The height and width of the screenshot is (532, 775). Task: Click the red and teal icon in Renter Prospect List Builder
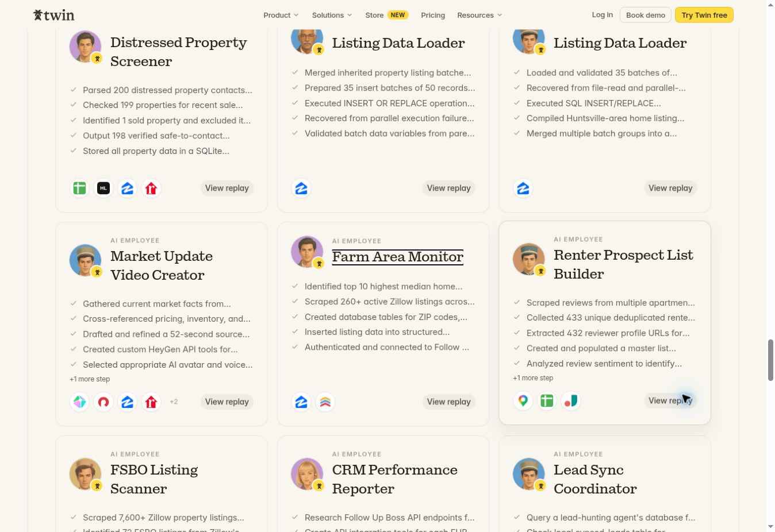pyautogui.click(x=571, y=401)
